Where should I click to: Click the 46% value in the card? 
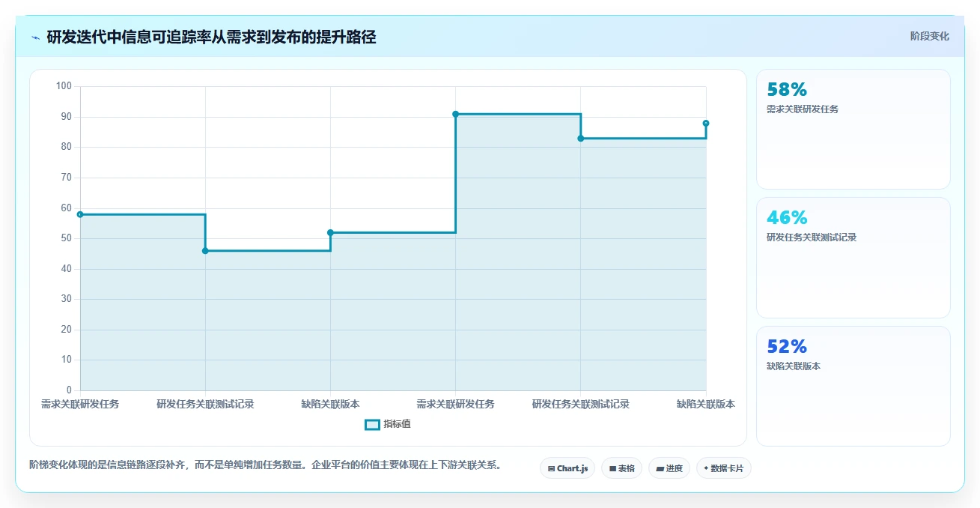[x=787, y=218]
